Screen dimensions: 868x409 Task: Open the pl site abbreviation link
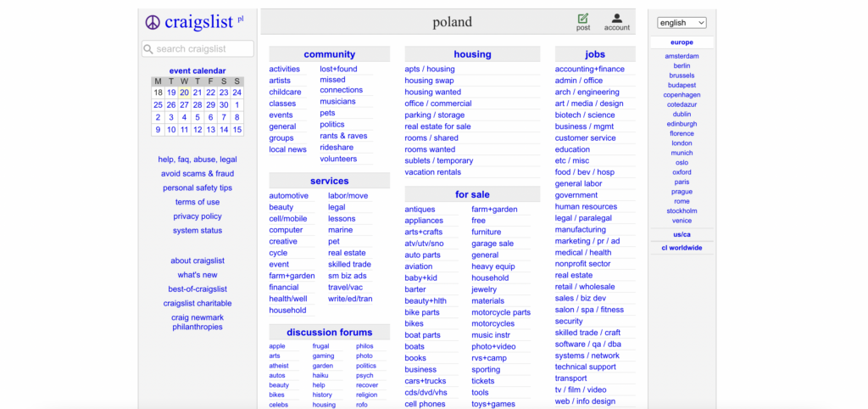(x=241, y=19)
